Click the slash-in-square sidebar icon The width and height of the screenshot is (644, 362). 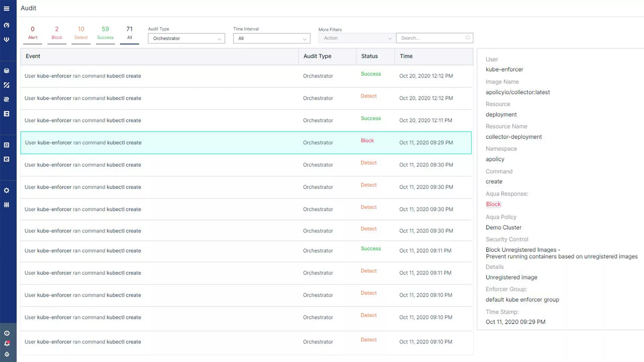pos(7,85)
